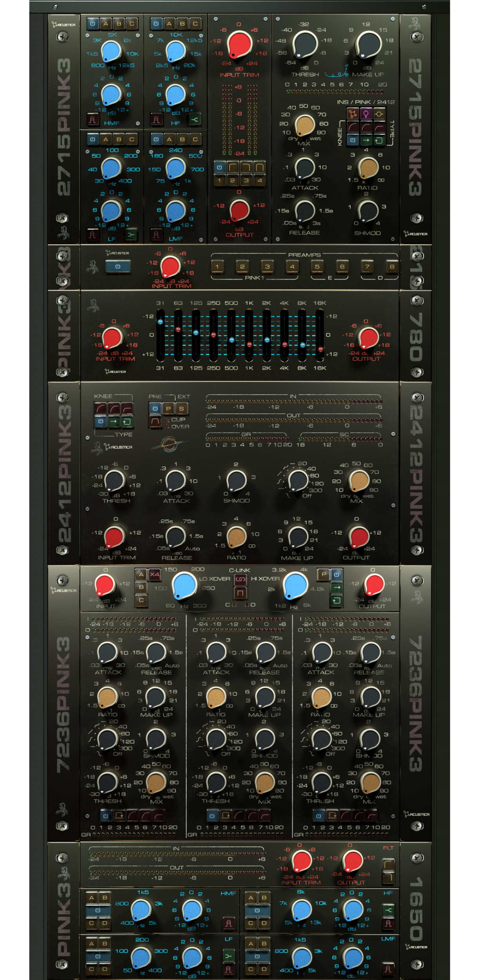Image resolution: width=482 pixels, height=980 pixels.
Task: Enable the low-pass FLT button on 1650
Action: [x=388, y=877]
